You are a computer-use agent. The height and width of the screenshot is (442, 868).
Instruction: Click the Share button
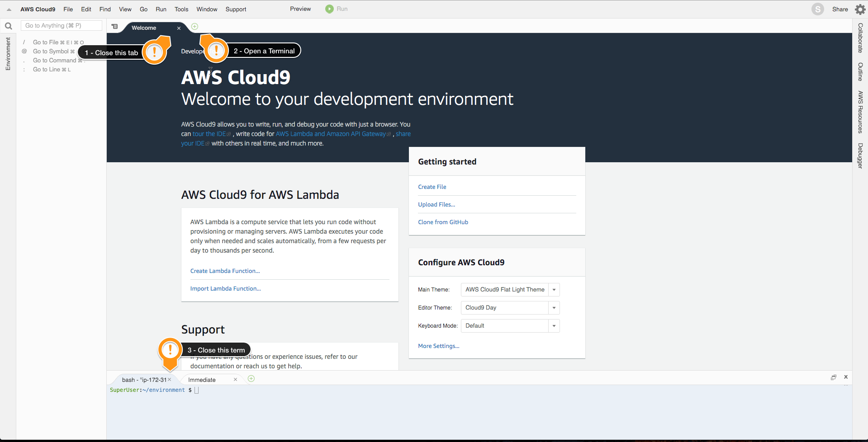[840, 9]
